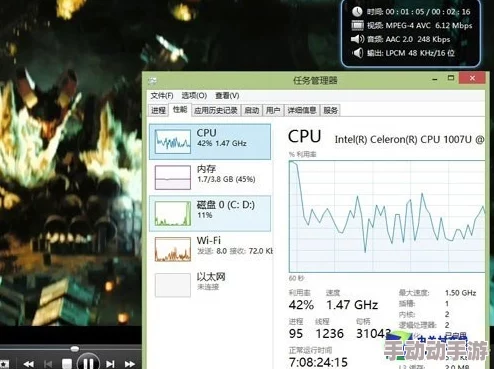Switch to the 服务 tab
The width and height of the screenshot is (494, 369).
click(330, 110)
